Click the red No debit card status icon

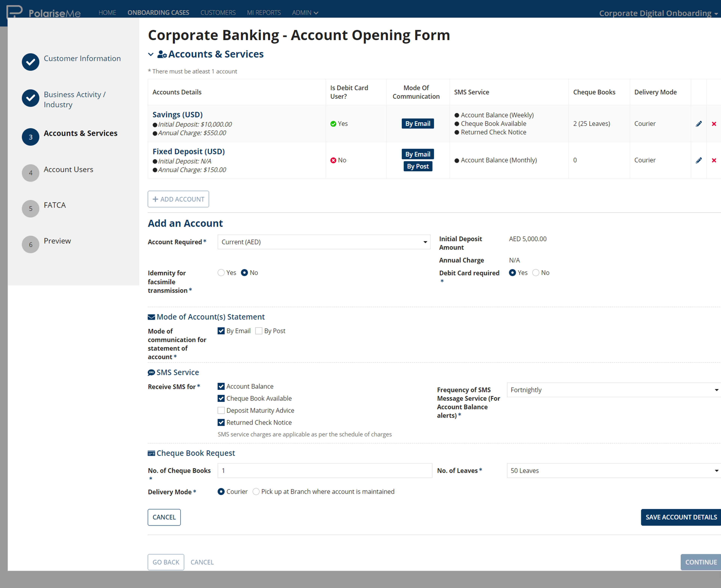[333, 160]
